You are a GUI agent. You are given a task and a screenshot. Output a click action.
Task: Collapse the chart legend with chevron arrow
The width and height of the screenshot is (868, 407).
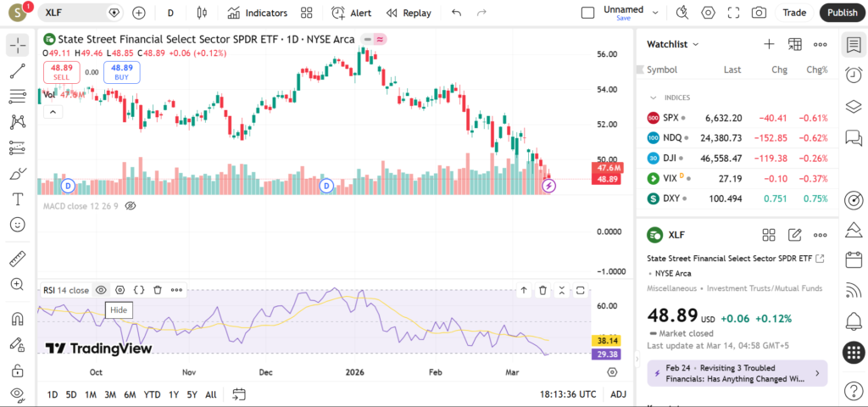(50, 113)
